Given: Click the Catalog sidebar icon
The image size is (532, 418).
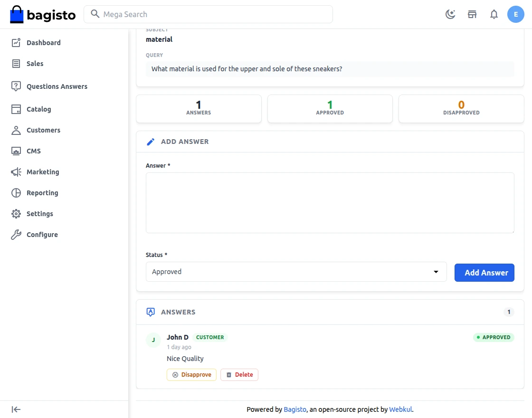Looking at the screenshot, I should [16, 109].
